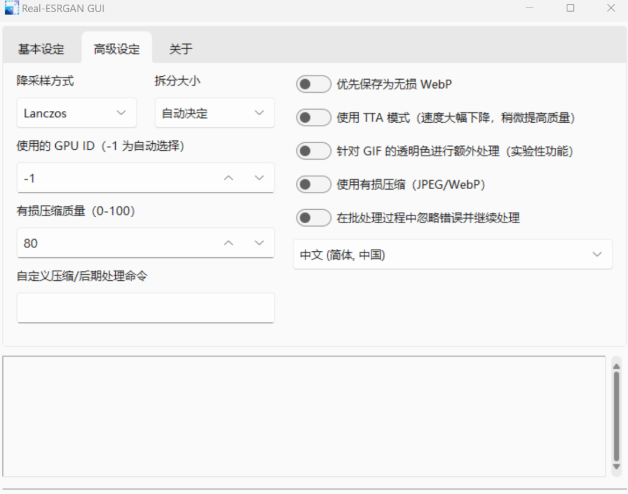Select the 高级设定 tab

click(117, 49)
